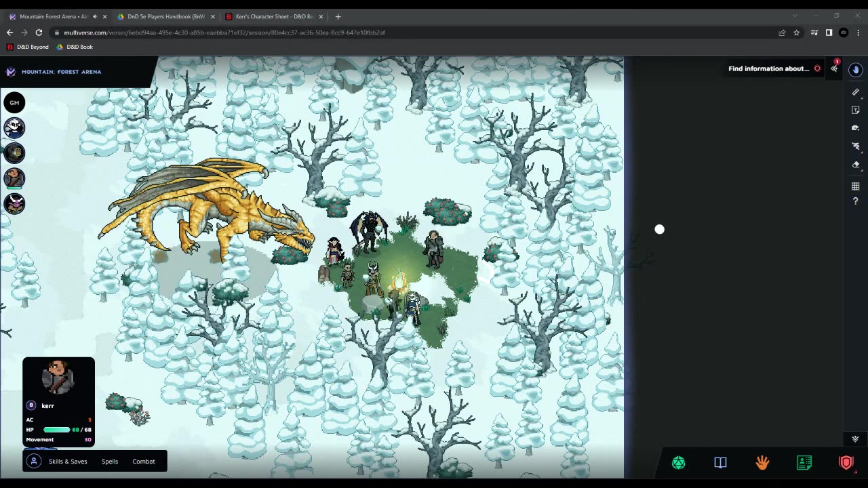Click the character profile icon in bottom bar
Image resolution: width=868 pixels, height=488 pixels.
point(34,462)
